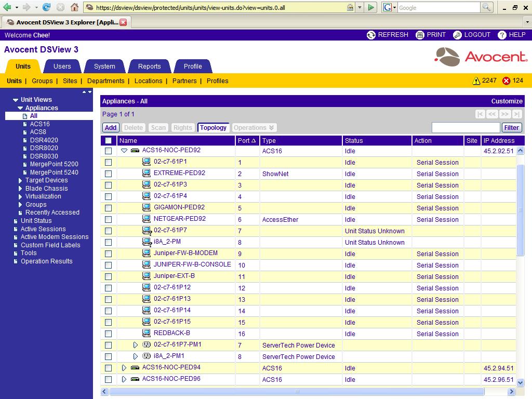Tick the checkbox for REDBACK-B row
532x399 pixels.
(x=108, y=334)
